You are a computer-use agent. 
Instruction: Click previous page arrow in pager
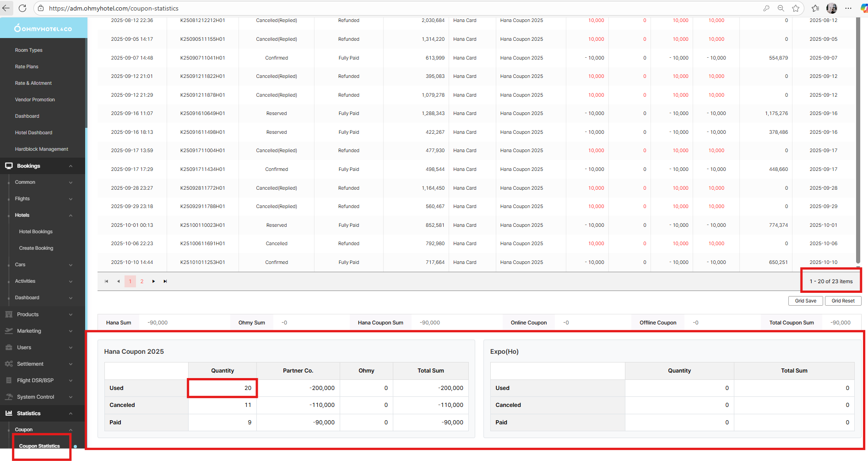[118, 281]
